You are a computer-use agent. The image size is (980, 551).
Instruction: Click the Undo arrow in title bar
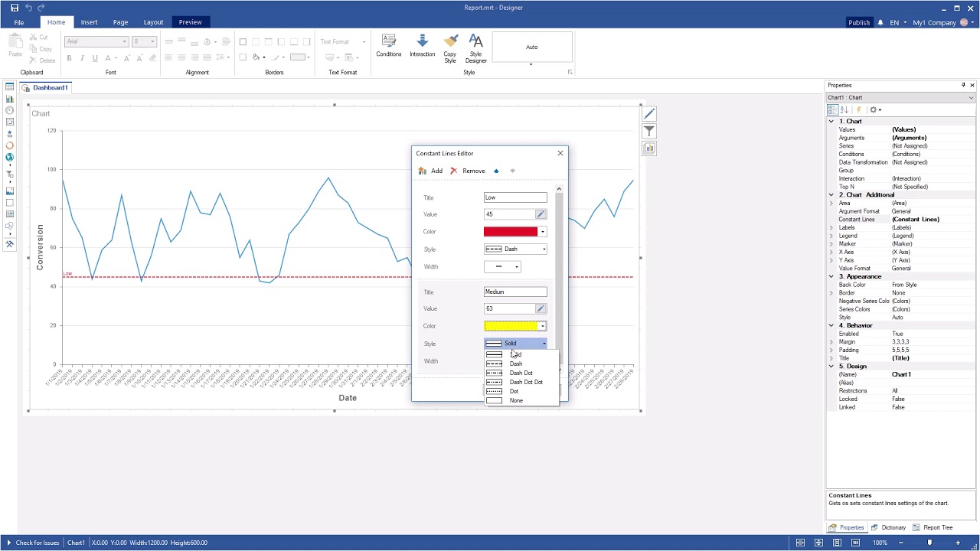(x=28, y=8)
